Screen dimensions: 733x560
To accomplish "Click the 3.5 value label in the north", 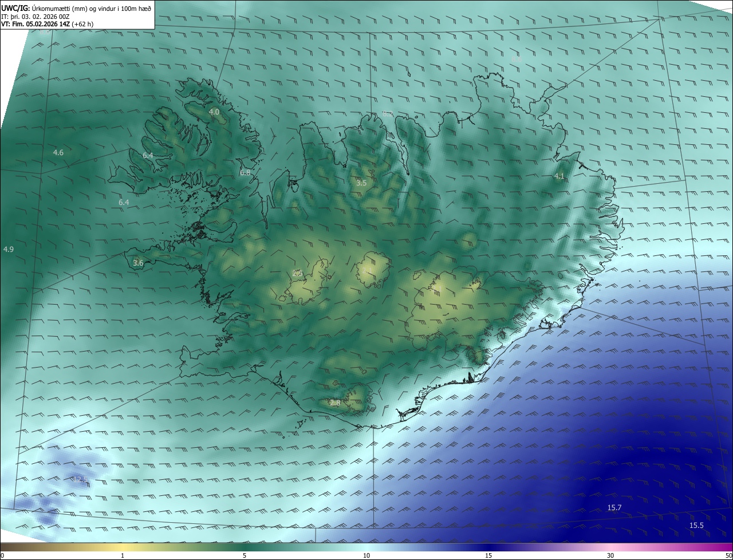I will [361, 183].
